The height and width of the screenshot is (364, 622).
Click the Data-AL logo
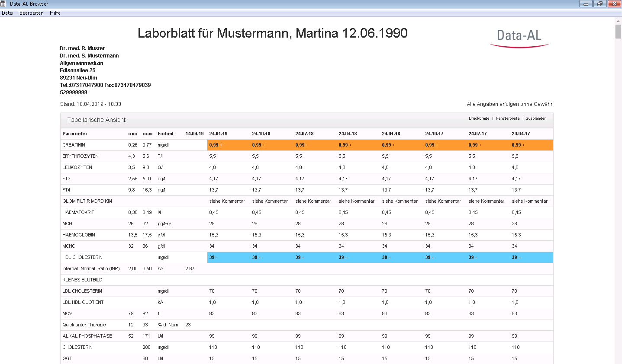pos(519,38)
